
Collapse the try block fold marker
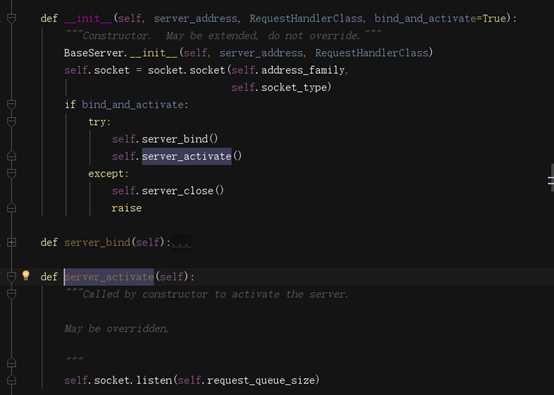tap(11, 122)
